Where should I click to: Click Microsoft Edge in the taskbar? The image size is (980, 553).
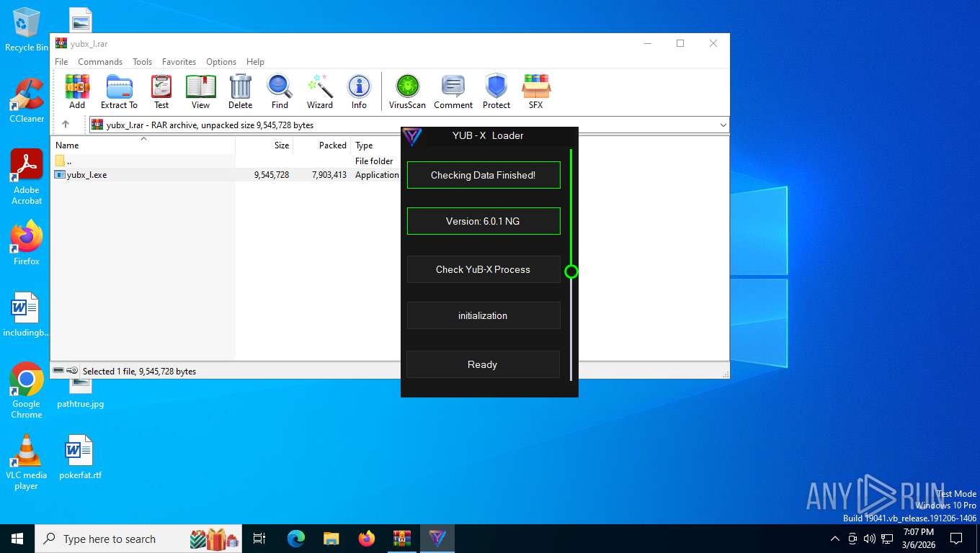click(296, 539)
